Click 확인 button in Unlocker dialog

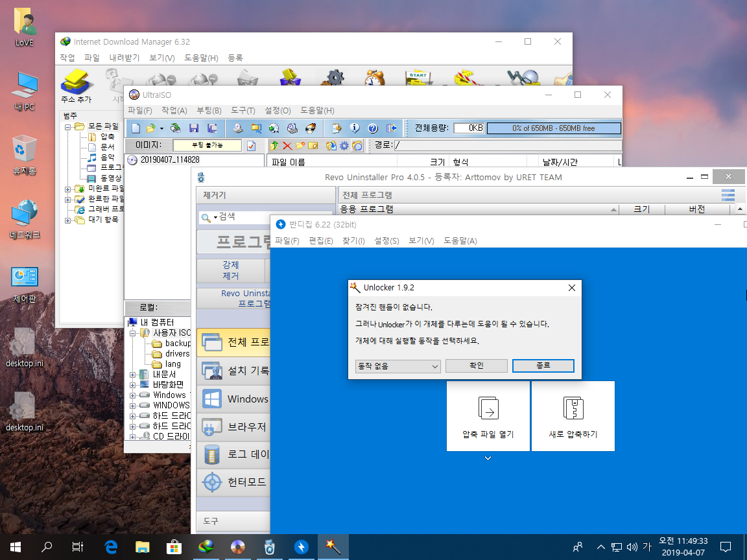(477, 366)
